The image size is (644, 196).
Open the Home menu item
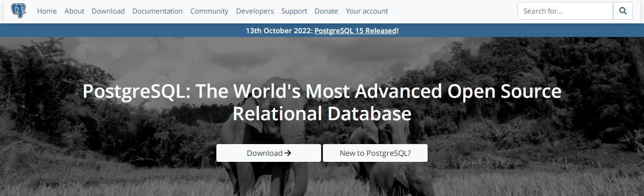47,11
